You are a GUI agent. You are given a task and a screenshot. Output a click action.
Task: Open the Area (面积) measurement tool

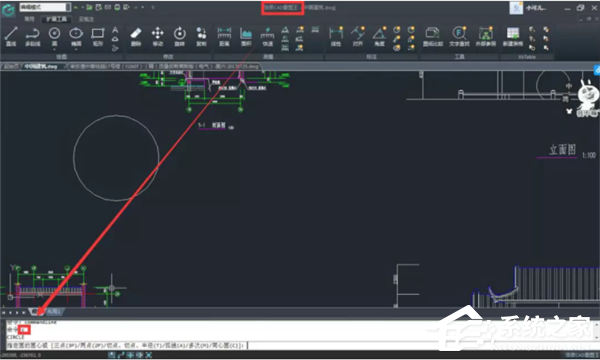click(x=246, y=37)
